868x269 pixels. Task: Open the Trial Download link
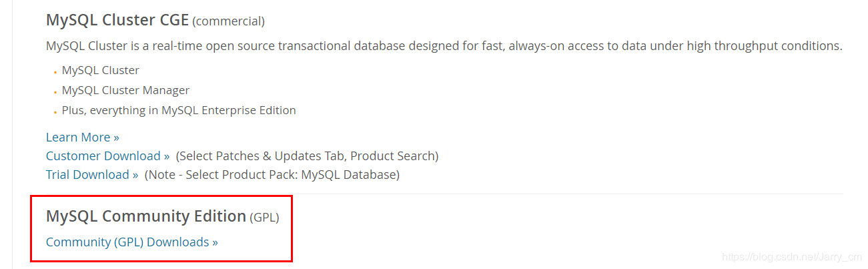coord(91,174)
